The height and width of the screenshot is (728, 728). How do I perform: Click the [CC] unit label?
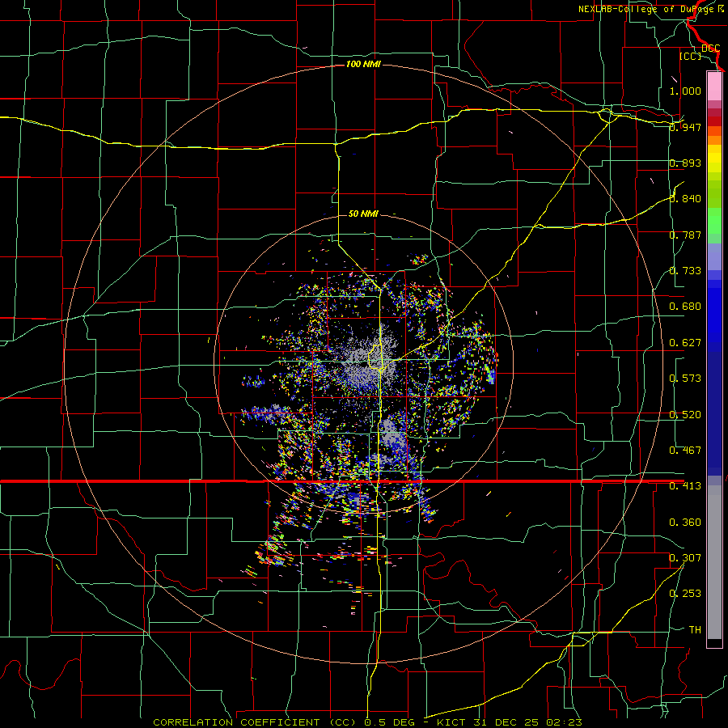point(690,56)
